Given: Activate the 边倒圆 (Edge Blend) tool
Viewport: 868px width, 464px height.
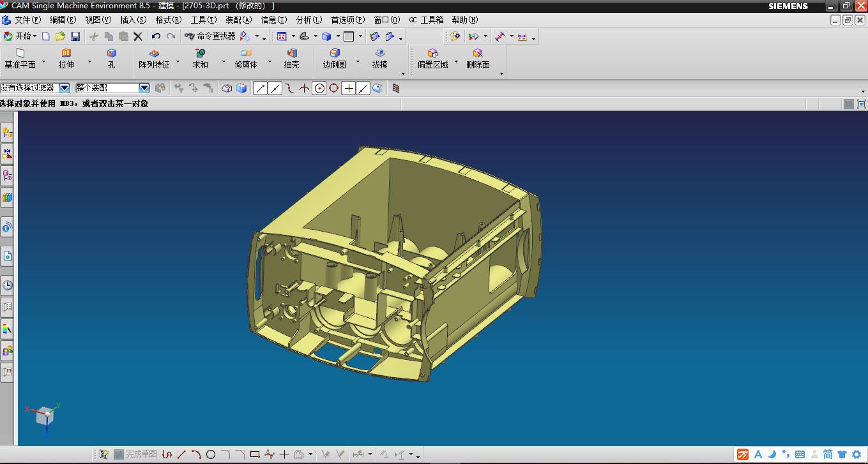Looking at the screenshot, I should point(334,59).
